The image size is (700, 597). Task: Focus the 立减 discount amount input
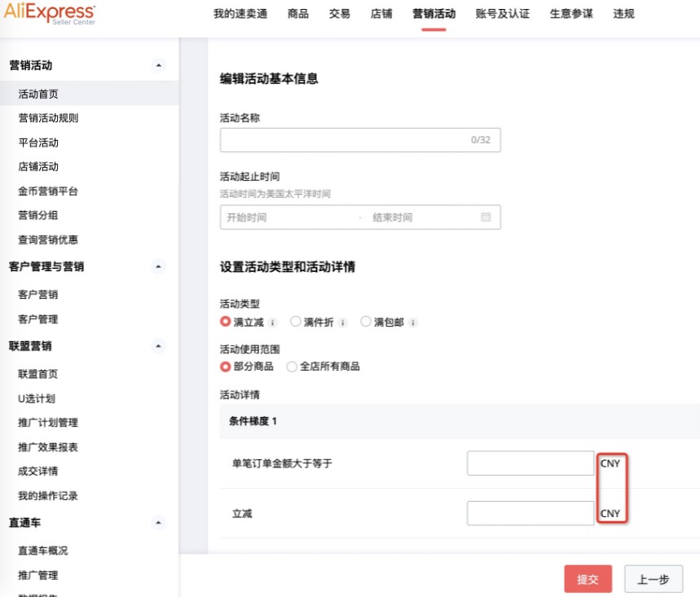tap(531, 513)
